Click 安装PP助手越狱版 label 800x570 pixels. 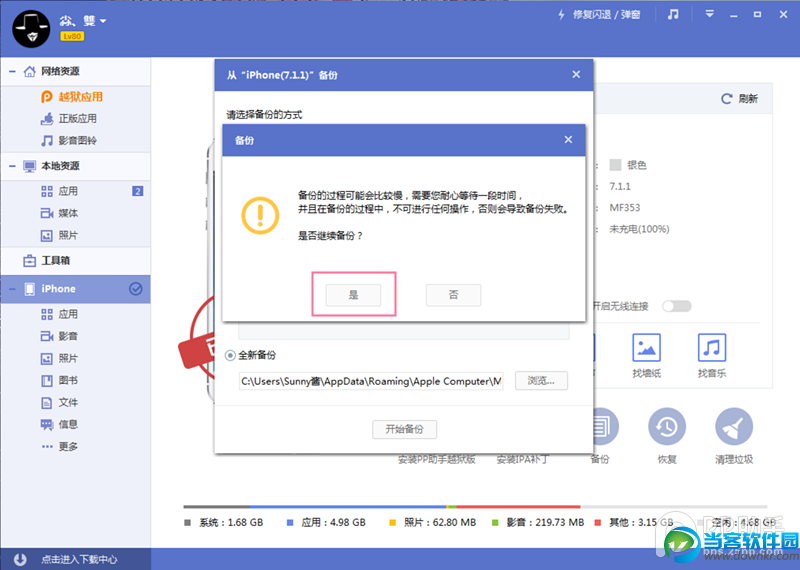437,460
